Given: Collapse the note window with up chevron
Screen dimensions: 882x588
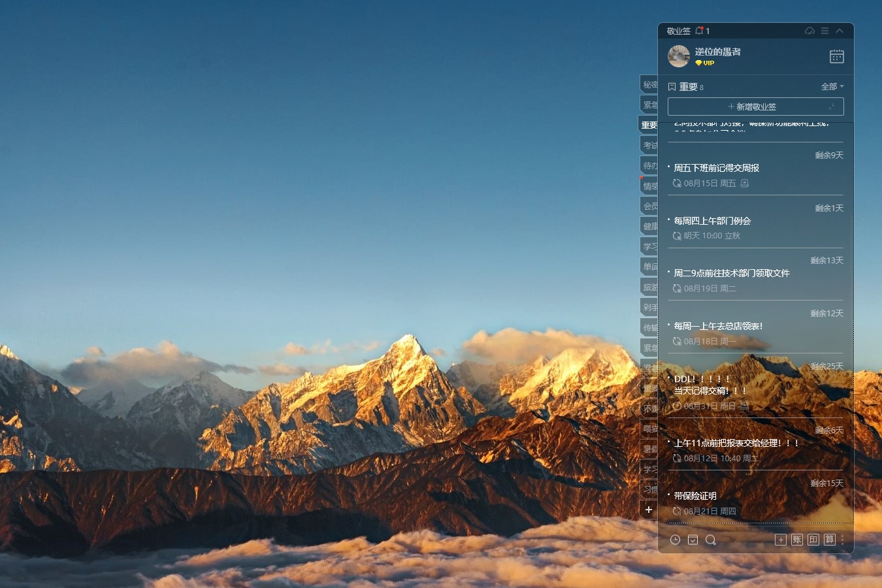Looking at the screenshot, I should coord(840,31).
